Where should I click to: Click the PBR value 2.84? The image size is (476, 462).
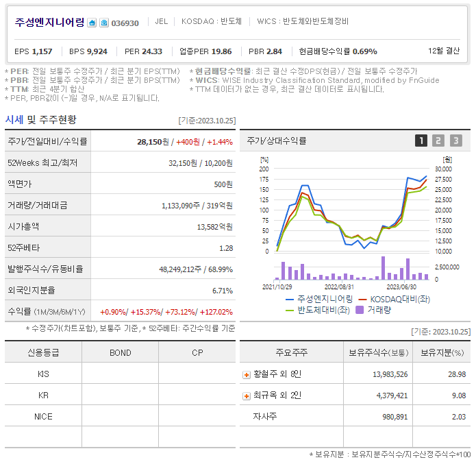click(x=274, y=51)
